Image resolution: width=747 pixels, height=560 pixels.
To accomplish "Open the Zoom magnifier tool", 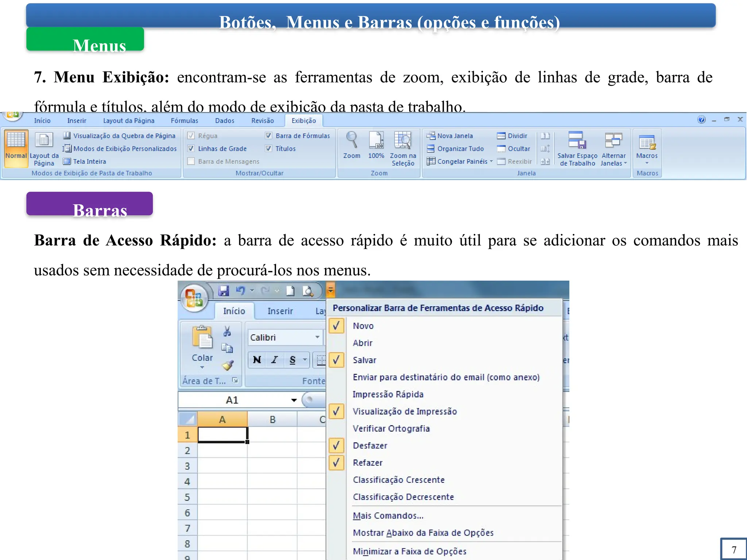I will [x=352, y=145].
